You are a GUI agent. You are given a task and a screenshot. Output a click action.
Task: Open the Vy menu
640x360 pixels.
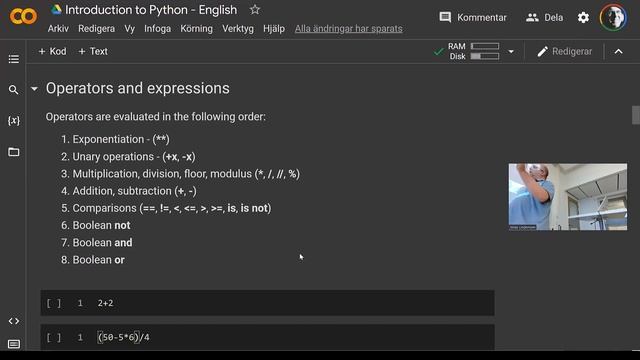pyautogui.click(x=129, y=29)
